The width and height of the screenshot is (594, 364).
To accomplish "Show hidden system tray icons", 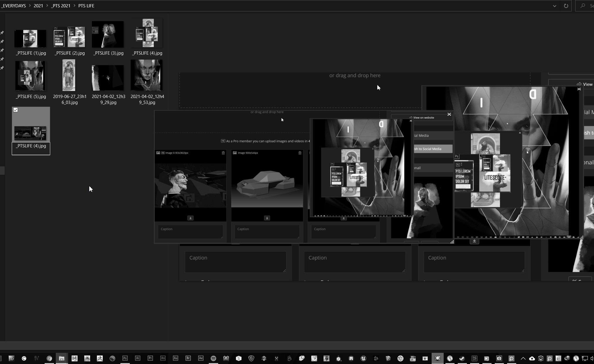I will click(523, 358).
